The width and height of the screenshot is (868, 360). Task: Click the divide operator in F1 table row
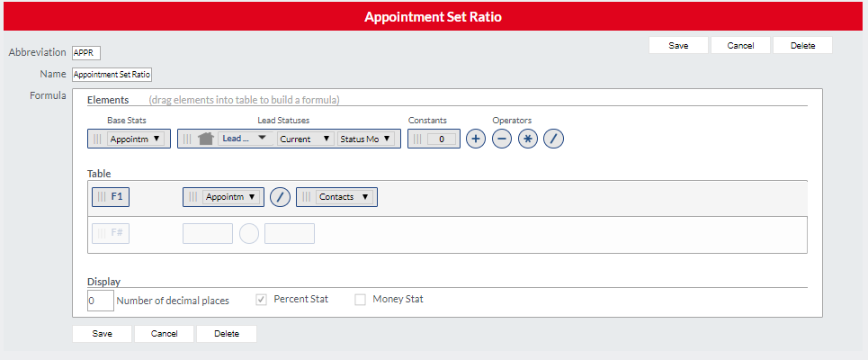(280, 196)
